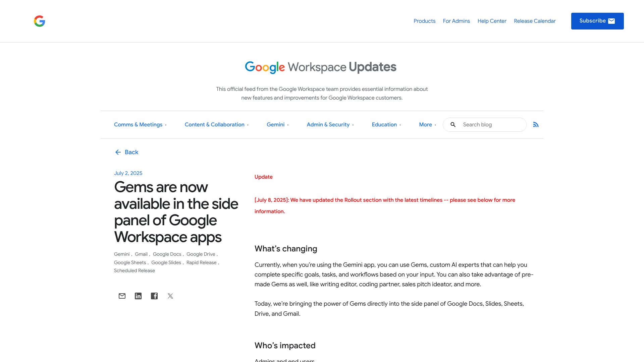Screen dimensions: 644x362
Task: Select the Rapid Release tag
Action: [x=201, y=262]
